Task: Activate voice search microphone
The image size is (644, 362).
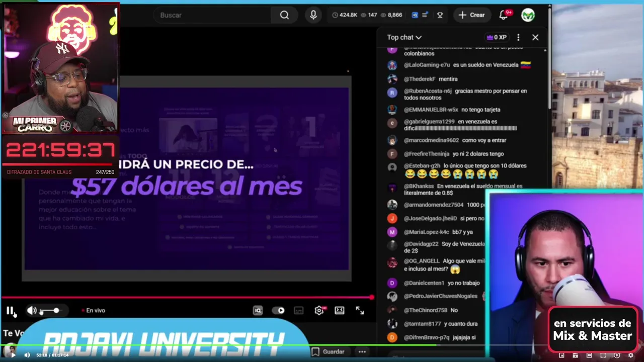Action: tap(313, 15)
